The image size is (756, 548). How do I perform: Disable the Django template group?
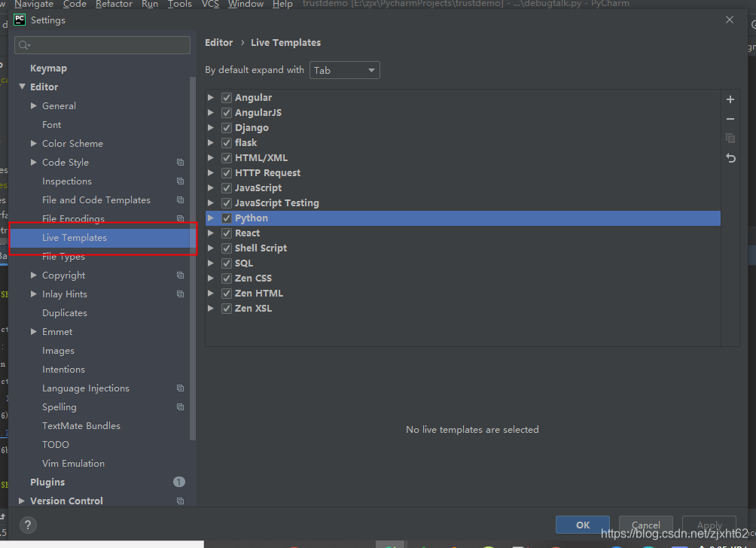point(226,127)
